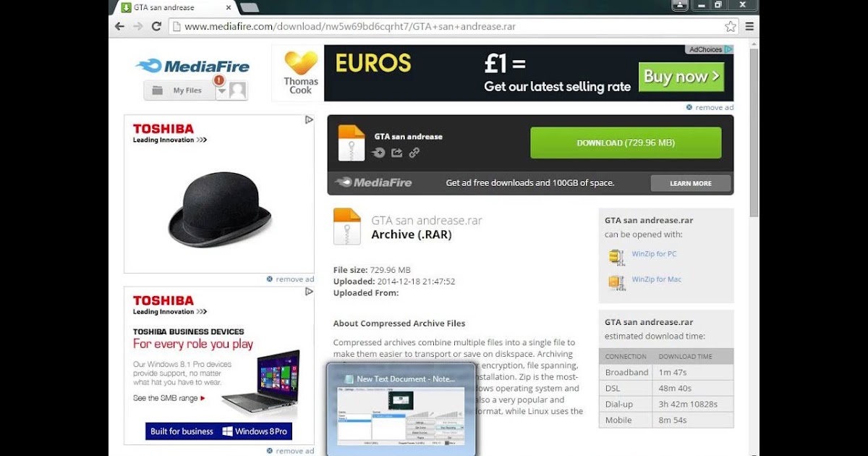The width and height of the screenshot is (868, 456).
Task: Open the WinZip for PC link
Action: (x=654, y=254)
